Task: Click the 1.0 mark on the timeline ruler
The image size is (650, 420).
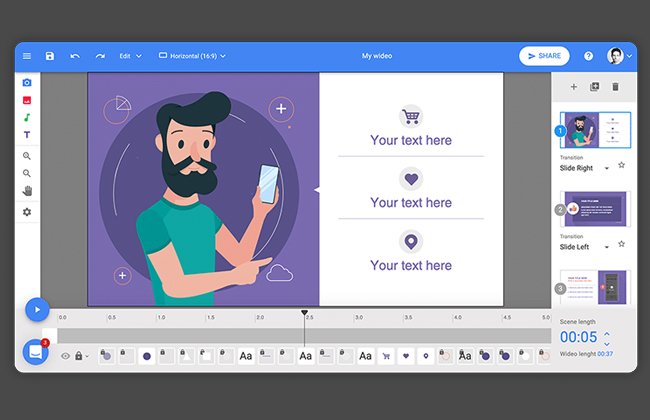Action: [x=161, y=317]
